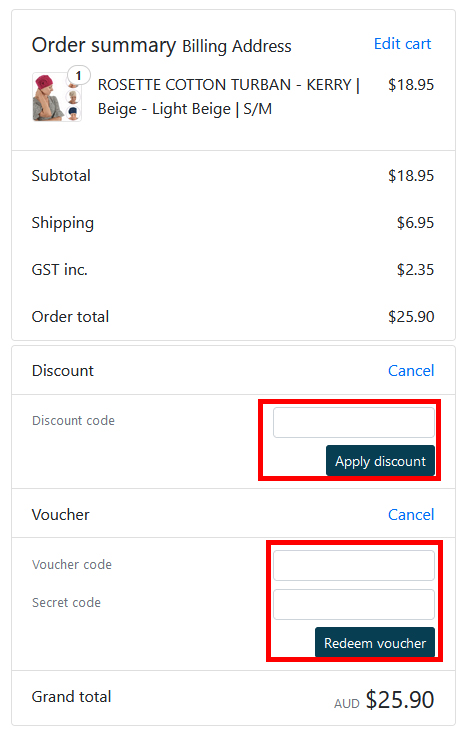Screen dimensions: 468x734
Task: Click the quantity badge on product image
Action: [x=79, y=75]
